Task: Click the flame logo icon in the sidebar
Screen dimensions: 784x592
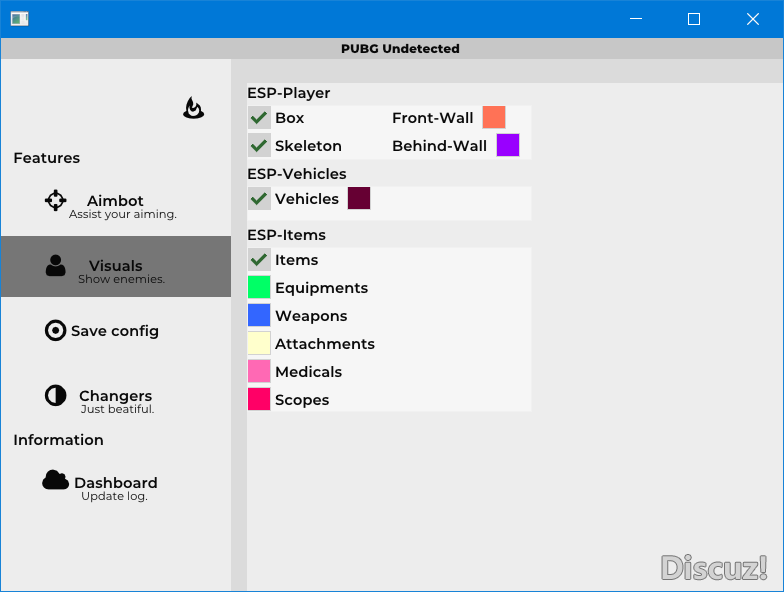Action: point(194,108)
